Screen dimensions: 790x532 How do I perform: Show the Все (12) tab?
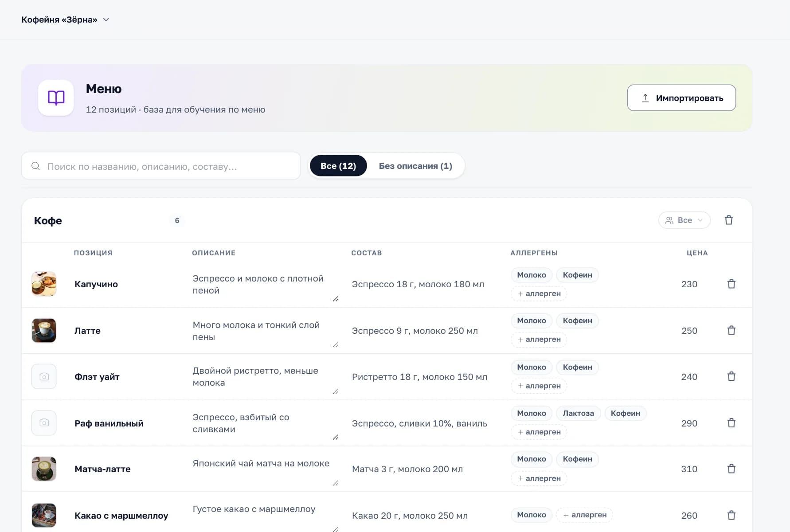(x=338, y=166)
